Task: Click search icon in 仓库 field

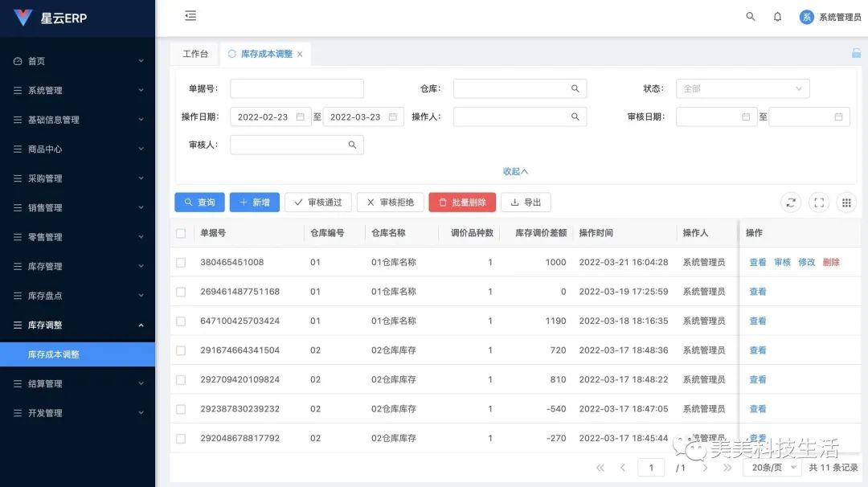Action: click(575, 88)
